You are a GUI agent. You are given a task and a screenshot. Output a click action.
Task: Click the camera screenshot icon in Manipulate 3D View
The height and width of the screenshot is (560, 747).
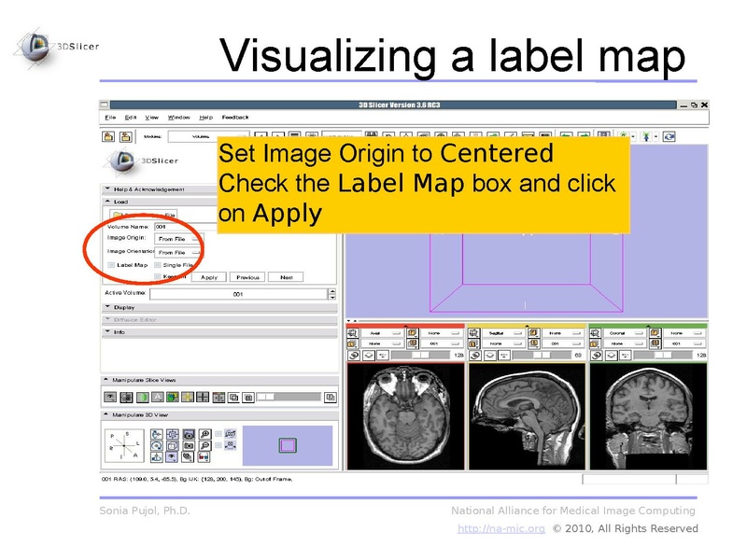pyautogui.click(x=188, y=433)
